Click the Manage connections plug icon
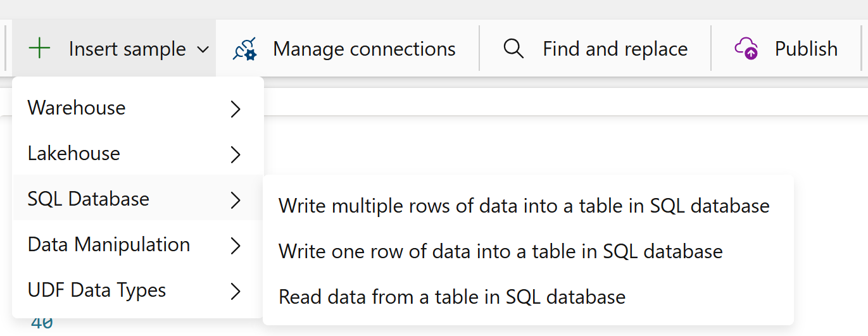Screen dimensions: 868x336 coord(244,49)
